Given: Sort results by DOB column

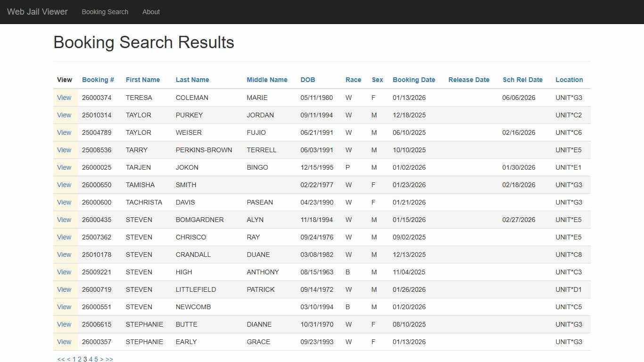Looking at the screenshot, I should pyautogui.click(x=307, y=80).
